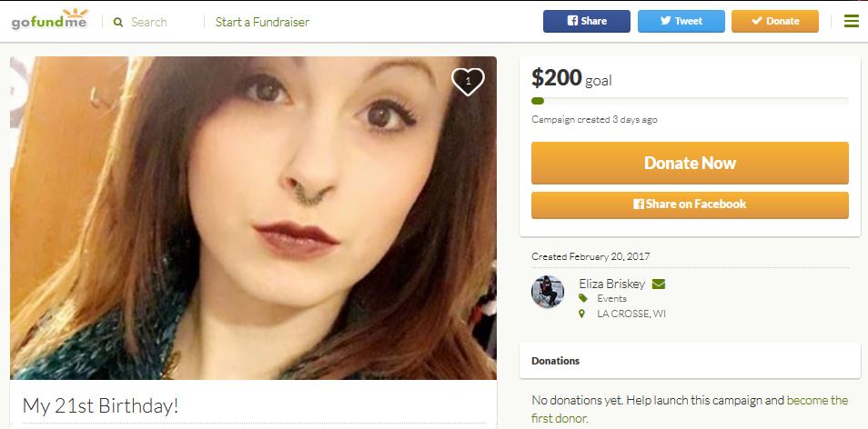This screenshot has height=429, width=868.
Task: Open the hamburger menu icon
Action: tap(851, 22)
